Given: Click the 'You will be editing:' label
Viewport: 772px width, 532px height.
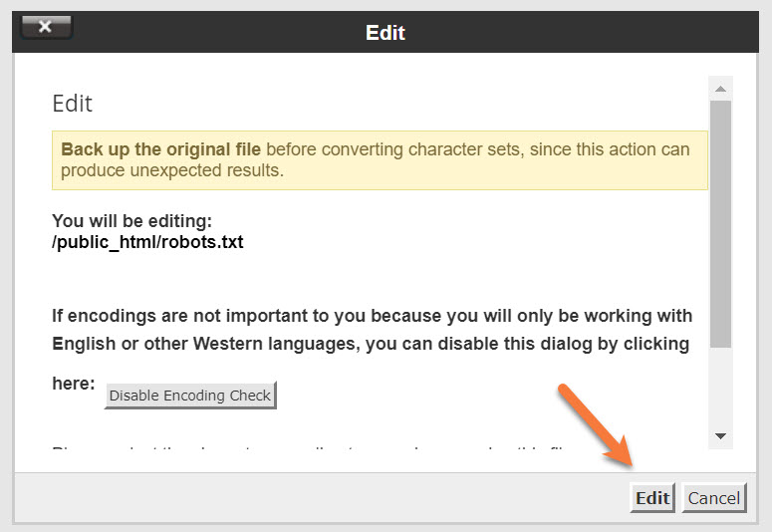Looking at the screenshot, I should 131,221.
